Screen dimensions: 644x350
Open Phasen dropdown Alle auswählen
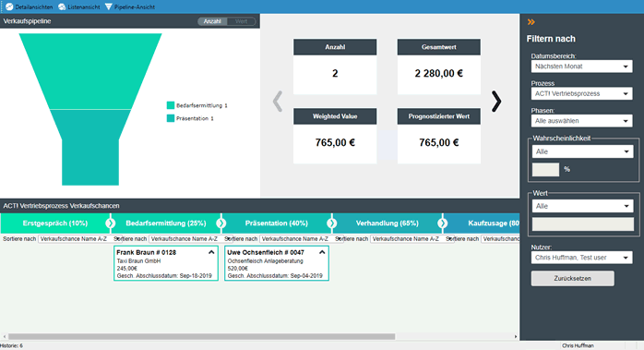tap(581, 121)
